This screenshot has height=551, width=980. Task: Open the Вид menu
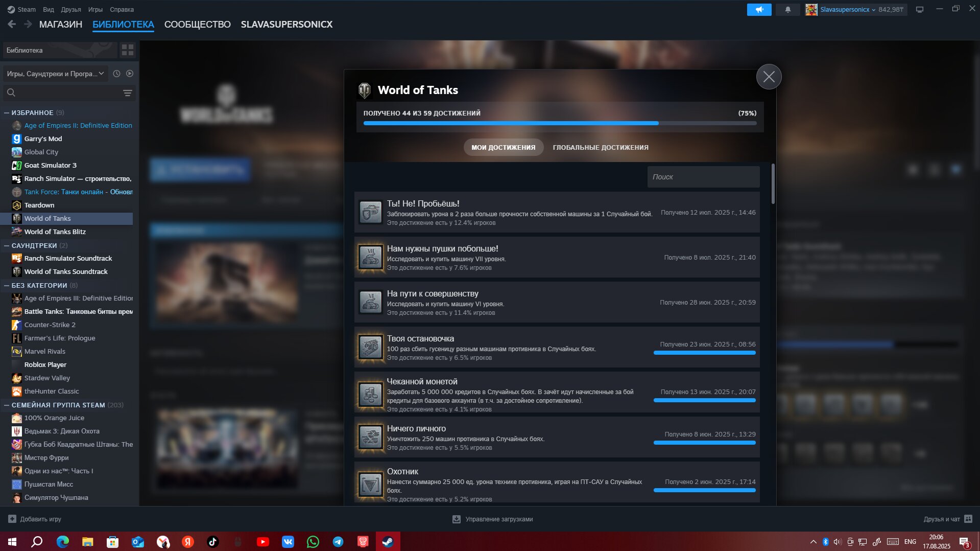click(x=49, y=9)
